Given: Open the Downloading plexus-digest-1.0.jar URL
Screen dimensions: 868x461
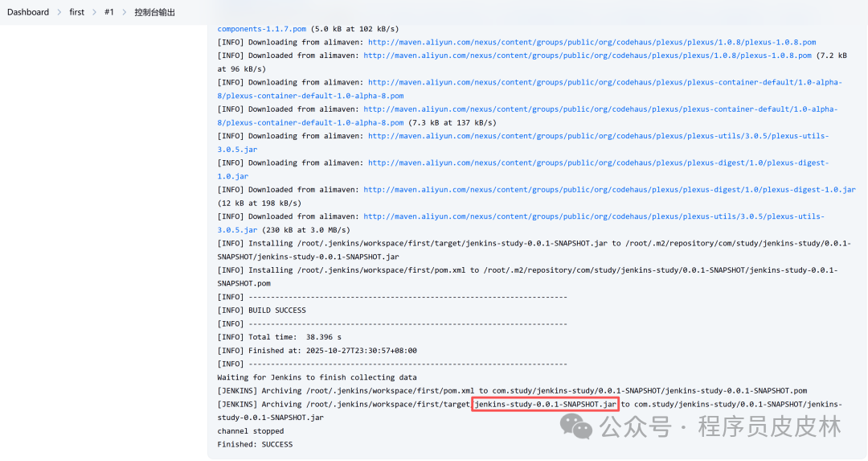Looking at the screenshot, I should click(523, 169).
